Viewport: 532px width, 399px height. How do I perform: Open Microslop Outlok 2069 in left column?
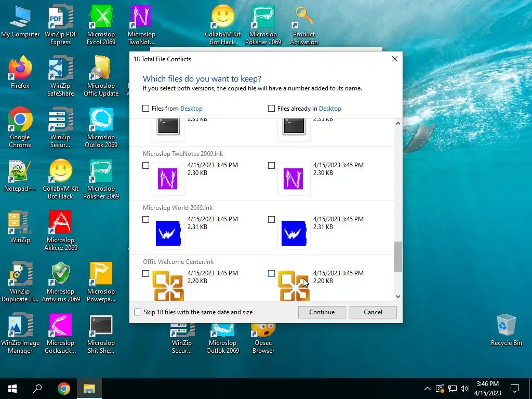pyautogui.click(x=101, y=128)
